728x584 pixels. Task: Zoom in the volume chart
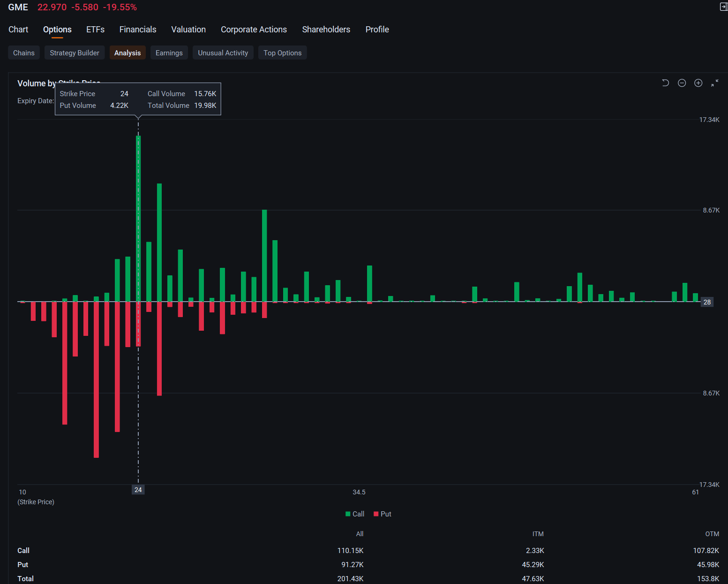pos(698,83)
